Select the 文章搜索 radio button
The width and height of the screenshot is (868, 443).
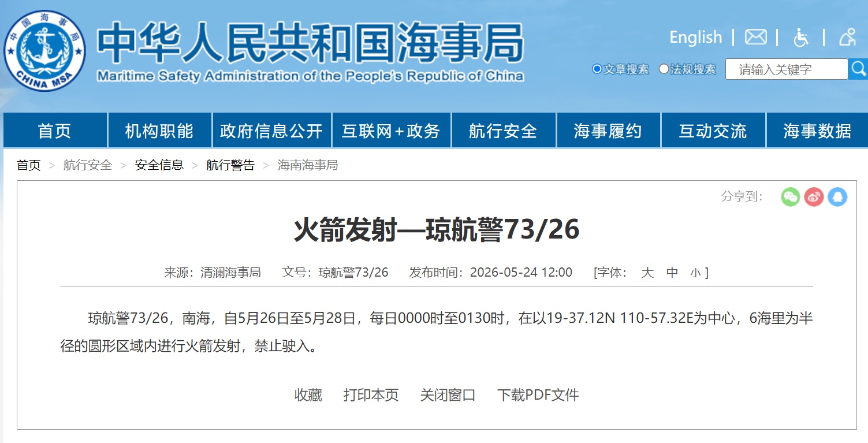(x=597, y=69)
